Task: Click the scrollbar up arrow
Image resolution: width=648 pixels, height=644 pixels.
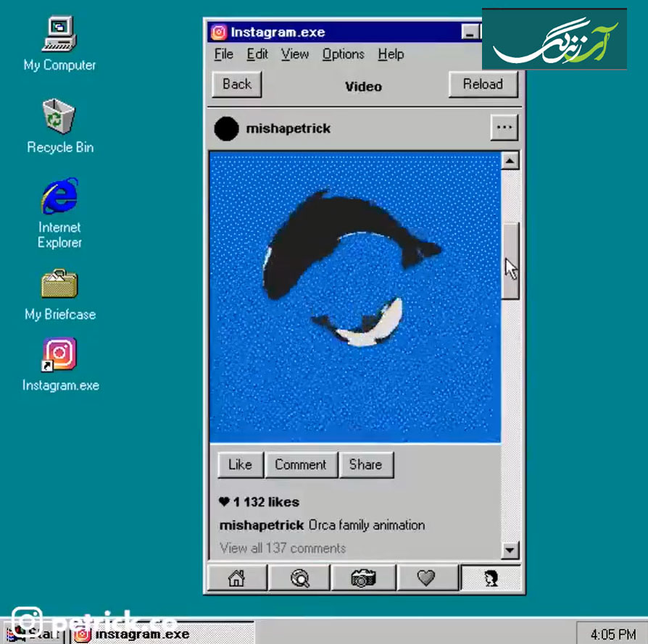Action: tap(510, 161)
